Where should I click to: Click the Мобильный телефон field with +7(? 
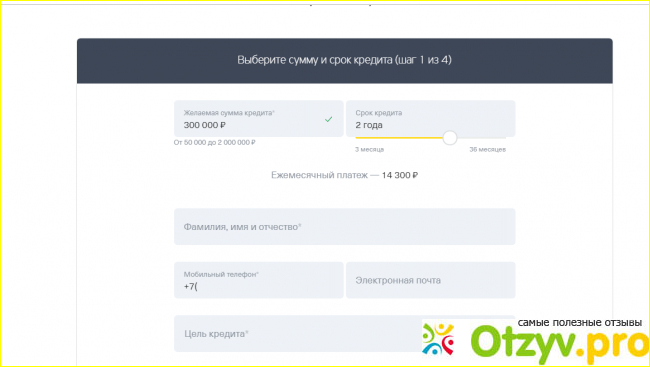(x=259, y=280)
